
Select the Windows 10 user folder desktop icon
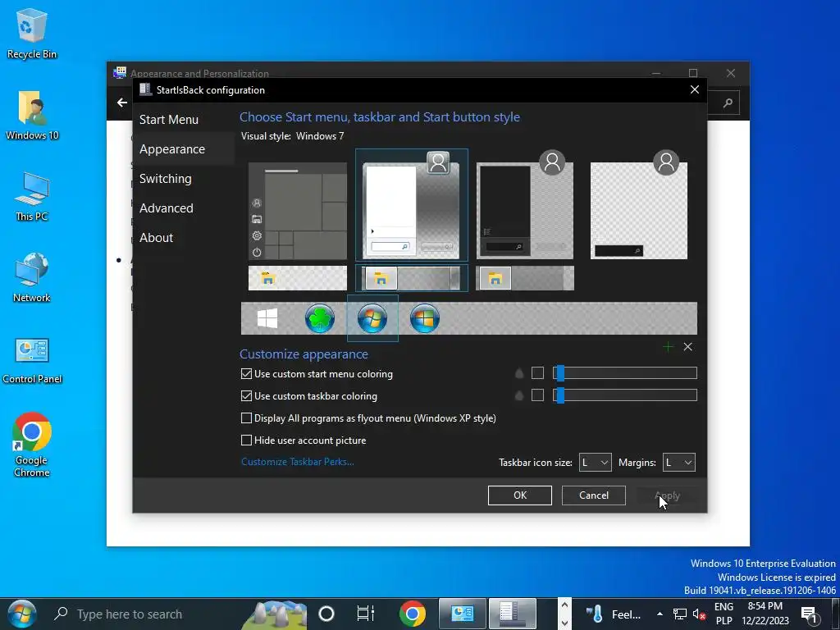pyautogui.click(x=32, y=115)
